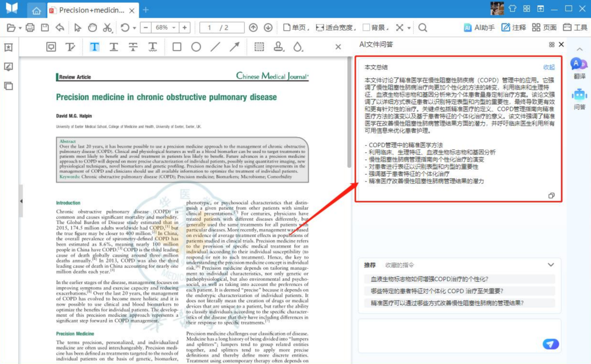
Task: Open the 注释 annotation tab
Action: [x=513, y=28]
